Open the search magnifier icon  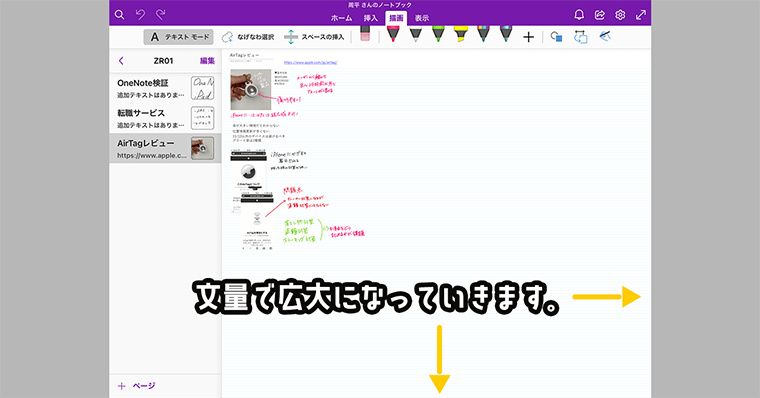pos(119,15)
